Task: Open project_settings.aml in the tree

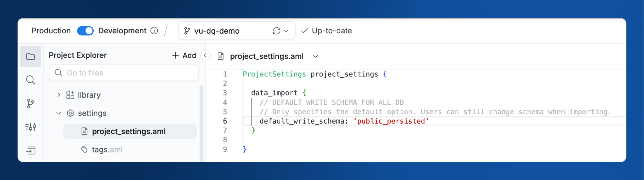Action: 130,131
